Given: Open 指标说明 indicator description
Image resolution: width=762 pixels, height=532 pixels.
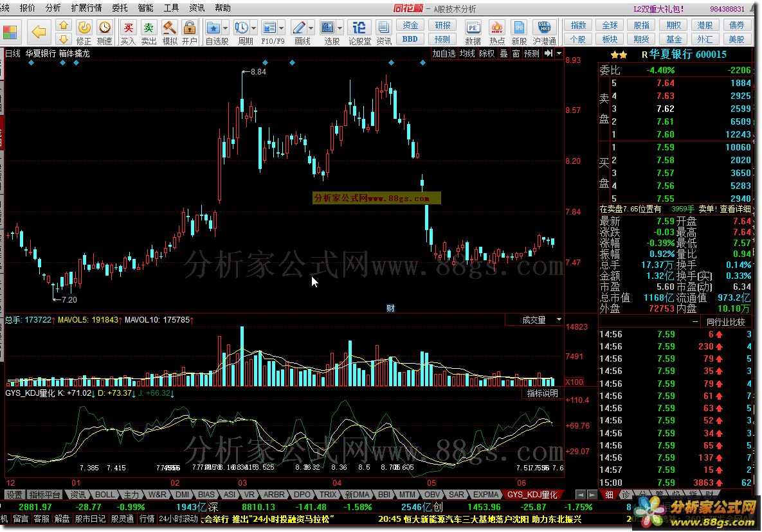Looking at the screenshot, I should (543, 393).
